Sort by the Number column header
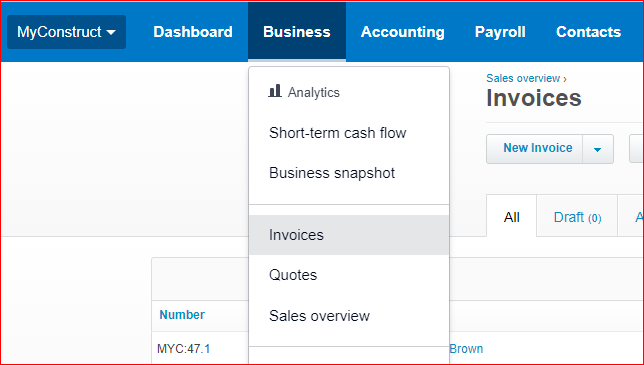The height and width of the screenshot is (365, 644). click(182, 315)
